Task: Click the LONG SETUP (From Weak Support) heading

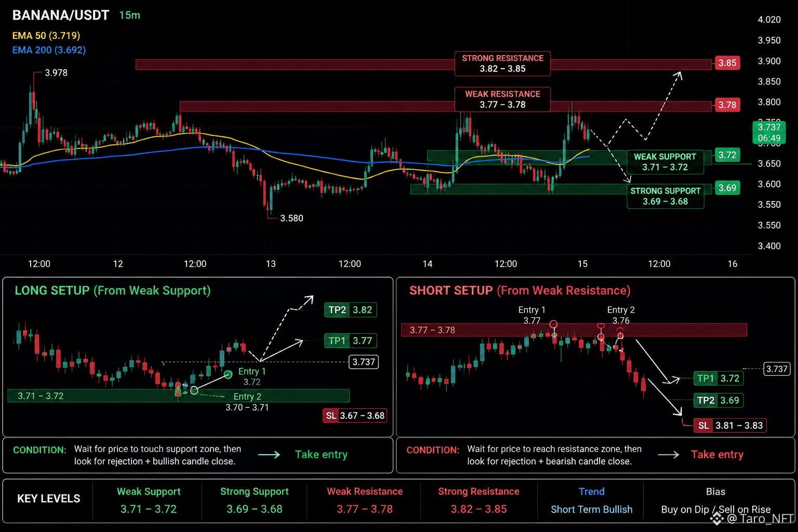Action: click(x=112, y=290)
